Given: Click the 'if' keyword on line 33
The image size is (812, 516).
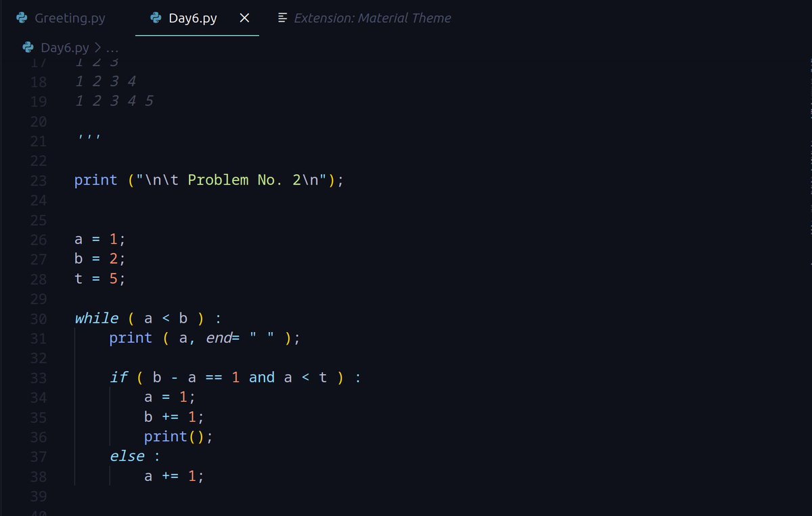Looking at the screenshot, I should [x=118, y=377].
